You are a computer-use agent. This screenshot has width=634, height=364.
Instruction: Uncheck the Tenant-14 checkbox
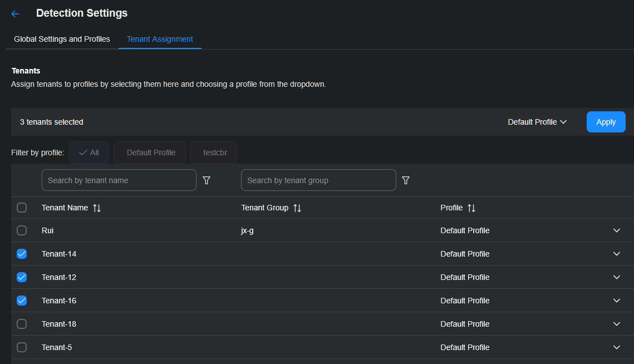pos(22,254)
